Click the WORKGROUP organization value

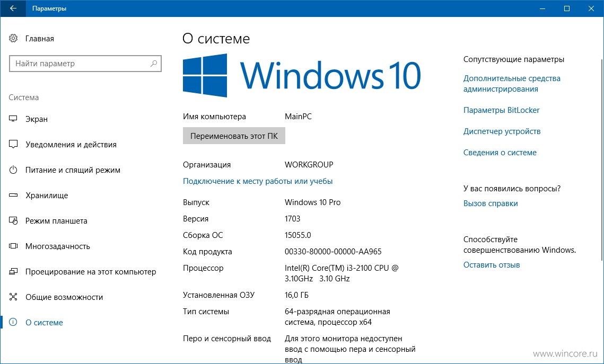click(x=309, y=165)
